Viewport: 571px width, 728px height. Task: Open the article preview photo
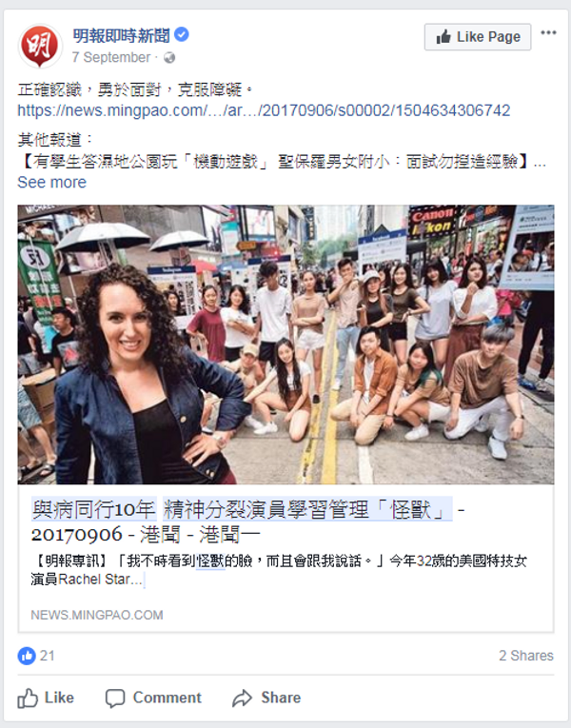tap(285, 344)
